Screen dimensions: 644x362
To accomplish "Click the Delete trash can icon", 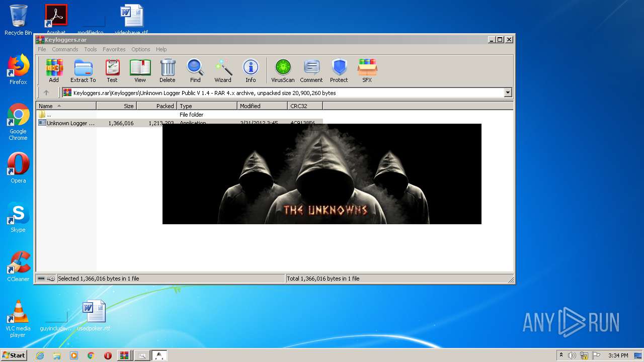I will pyautogui.click(x=168, y=71).
